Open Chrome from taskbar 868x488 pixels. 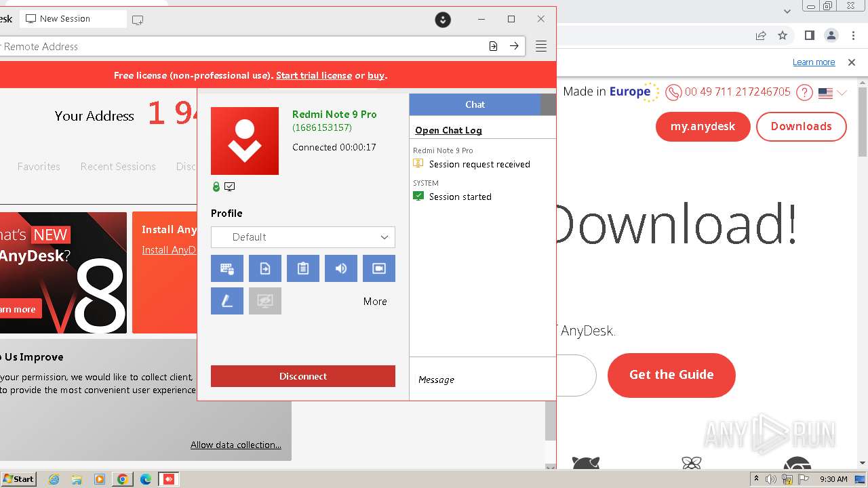[x=123, y=479]
